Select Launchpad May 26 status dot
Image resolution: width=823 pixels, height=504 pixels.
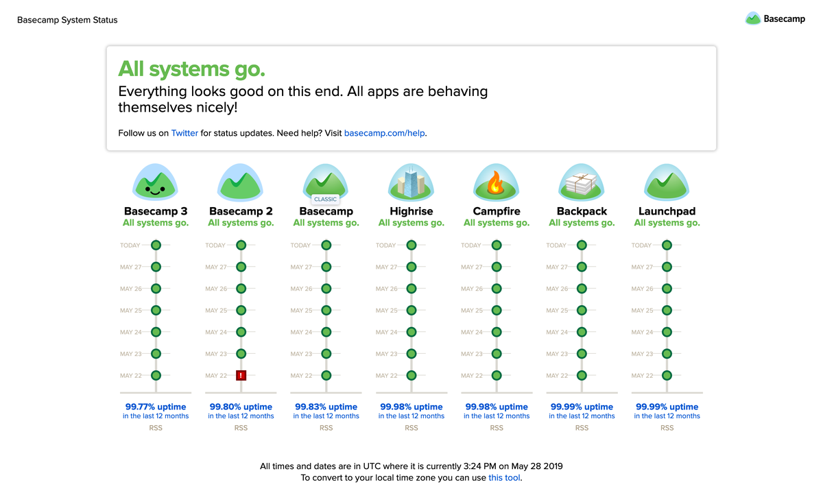coord(667,289)
